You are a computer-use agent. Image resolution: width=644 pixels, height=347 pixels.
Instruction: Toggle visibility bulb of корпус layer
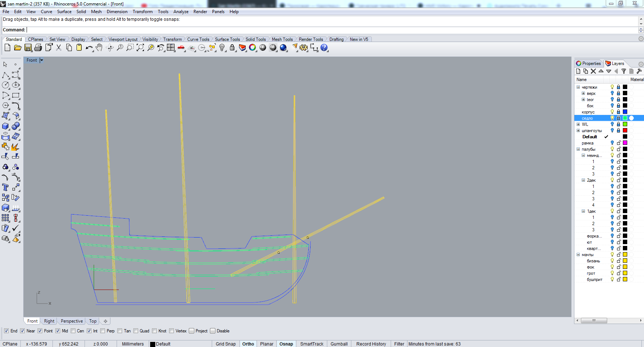tap(612, 112)
